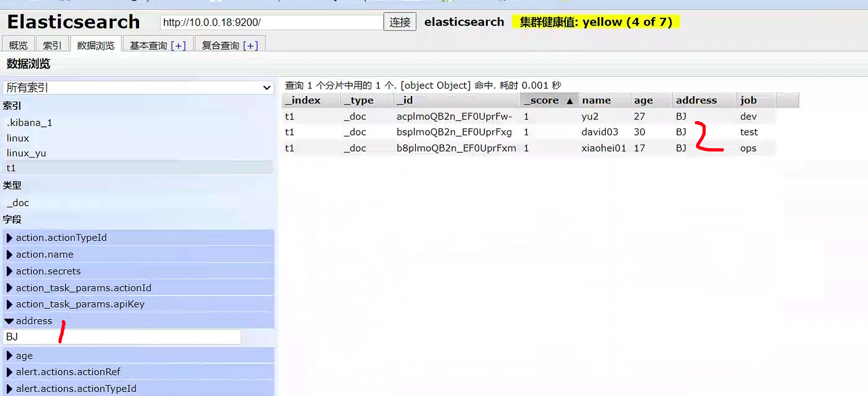The height and width of the screenshot is (396, 868).
Task: Expand alert.actions.actionRef field
Action: (x=9, y=372)
